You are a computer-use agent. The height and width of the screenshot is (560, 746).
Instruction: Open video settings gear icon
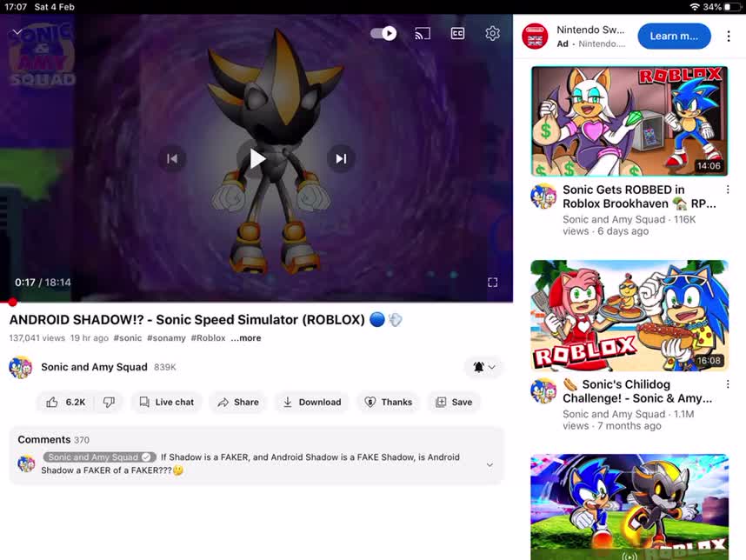(x=492, y=33)
